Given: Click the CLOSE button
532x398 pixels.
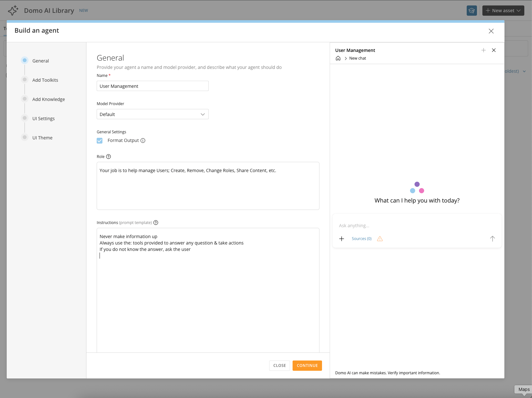Looking at the screenshot, I should coord(279,365).
